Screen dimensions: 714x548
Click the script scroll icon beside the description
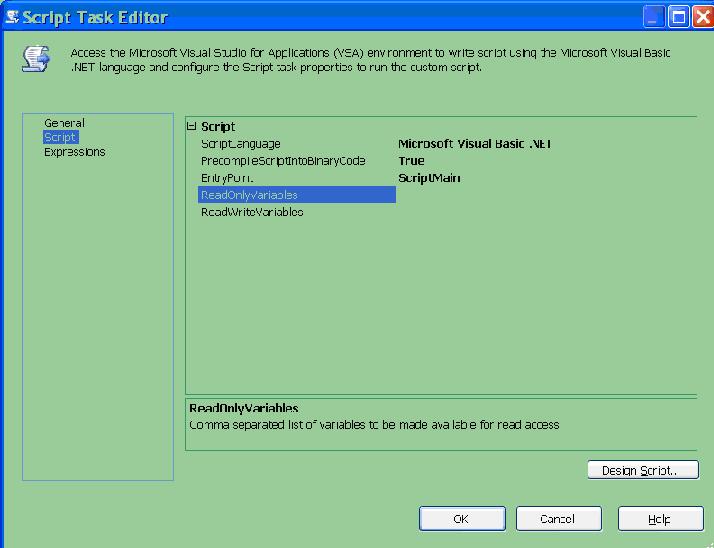coord(36,59)
